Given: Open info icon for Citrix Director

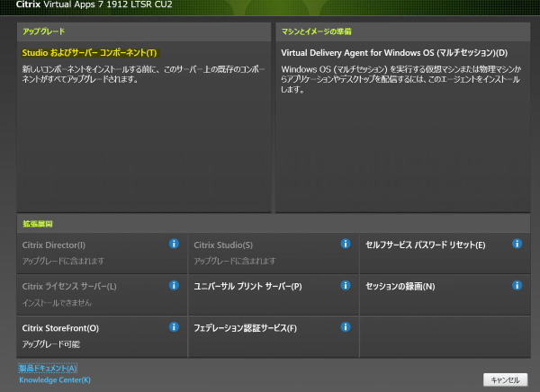Looking at the screenshot, I should tap(174, 244).
